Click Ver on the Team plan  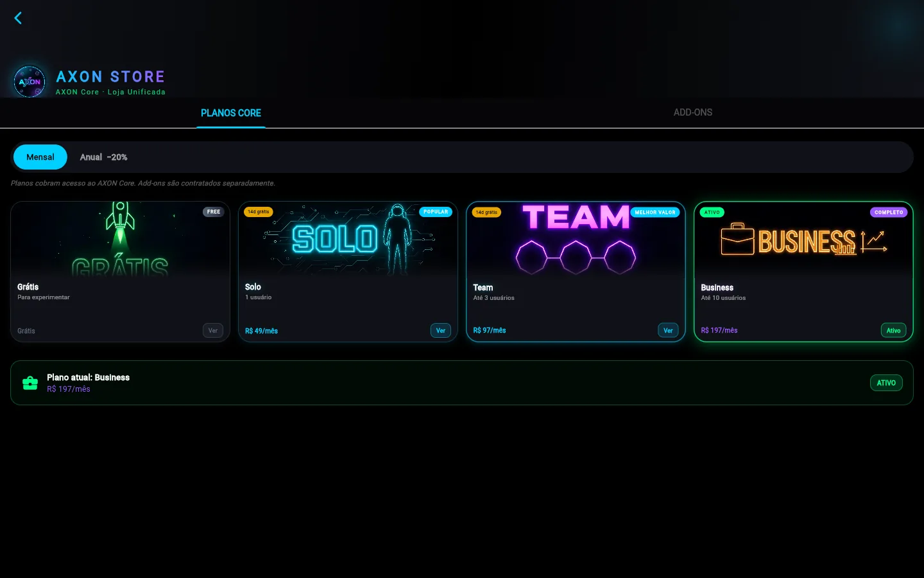coord(668,330)
